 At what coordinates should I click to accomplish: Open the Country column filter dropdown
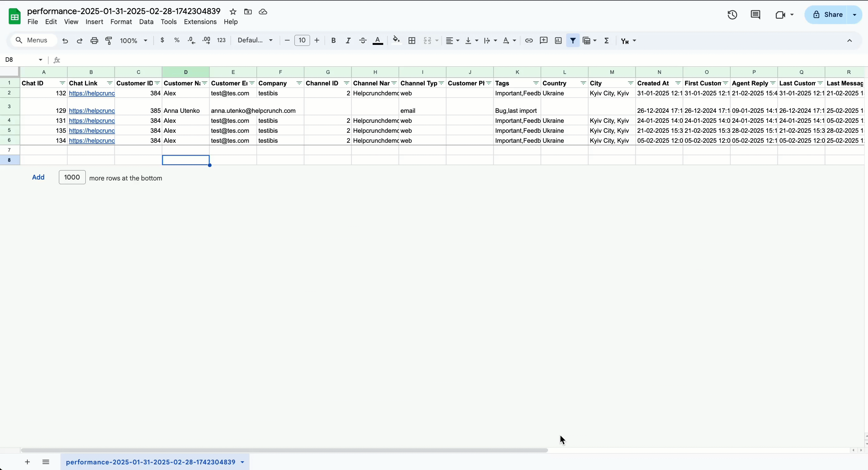(583, 83)
